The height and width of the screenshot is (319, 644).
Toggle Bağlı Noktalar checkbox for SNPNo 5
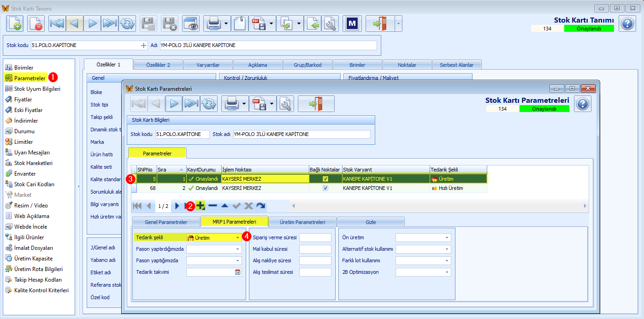point(325,179)
